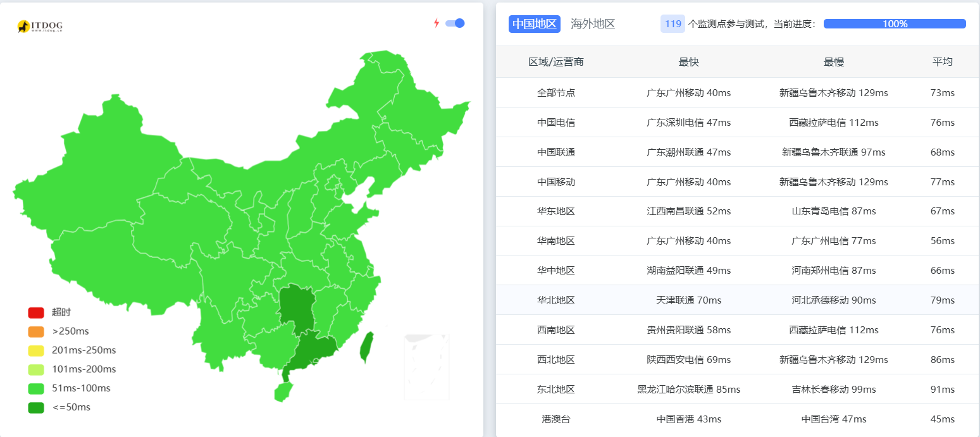Click 广东潮州联通 47ms cell
980x437 pixels.
[x=689, y=152]
